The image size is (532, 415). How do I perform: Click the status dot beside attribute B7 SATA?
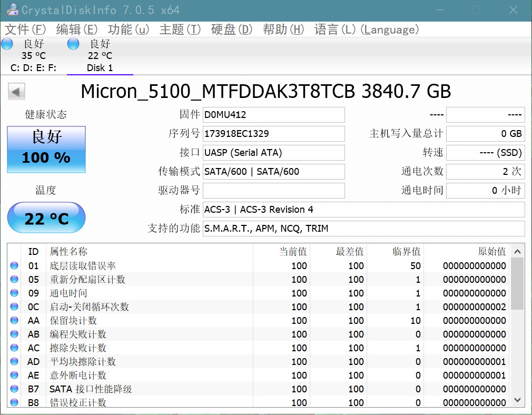[14, 389]
